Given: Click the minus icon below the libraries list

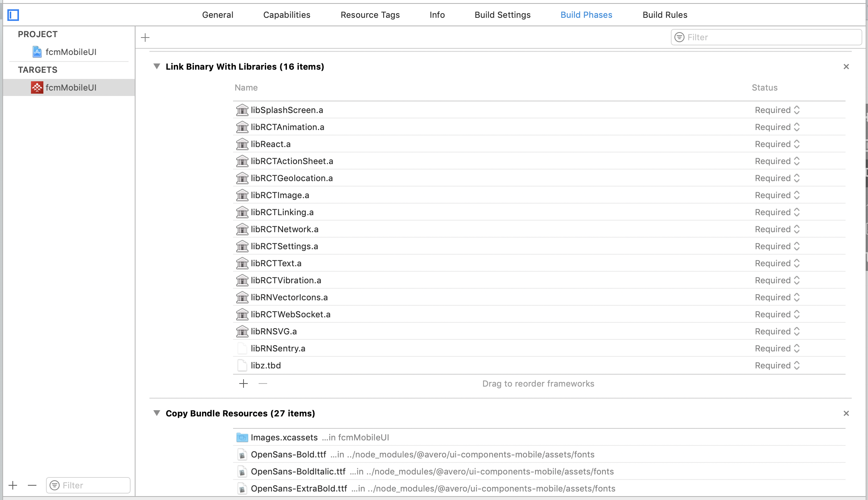Looking at the screenshot, I should (263, 384).
